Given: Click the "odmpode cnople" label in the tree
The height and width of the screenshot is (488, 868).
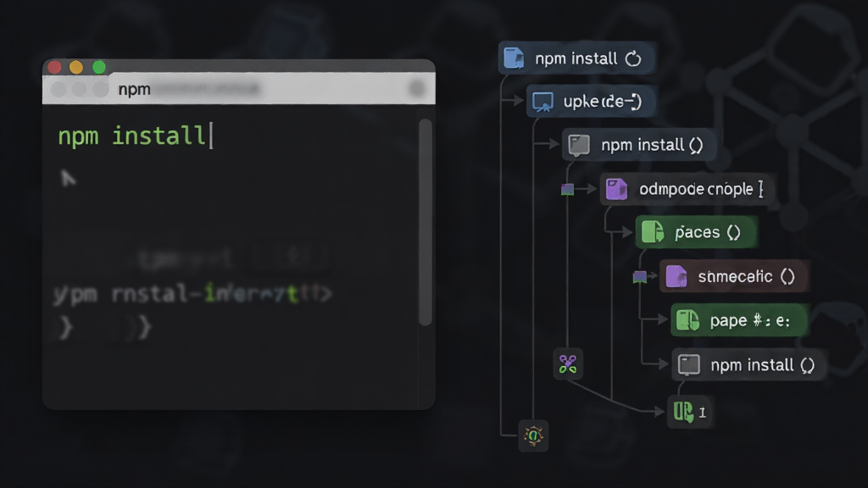Looking at the screenshot, I should point(696,189).
